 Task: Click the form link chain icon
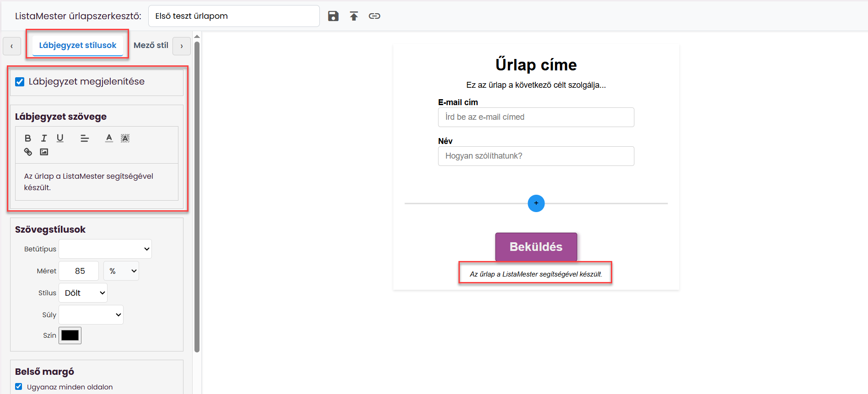374,16
